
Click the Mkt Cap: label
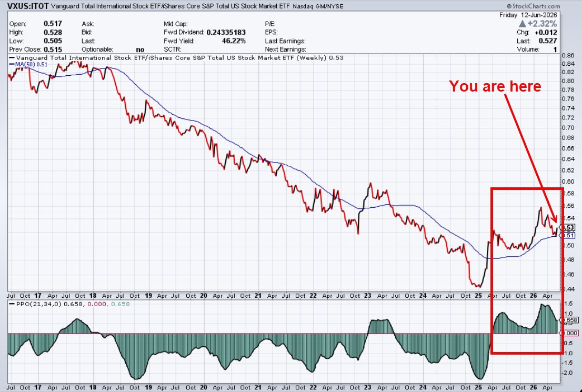point(176,24)
